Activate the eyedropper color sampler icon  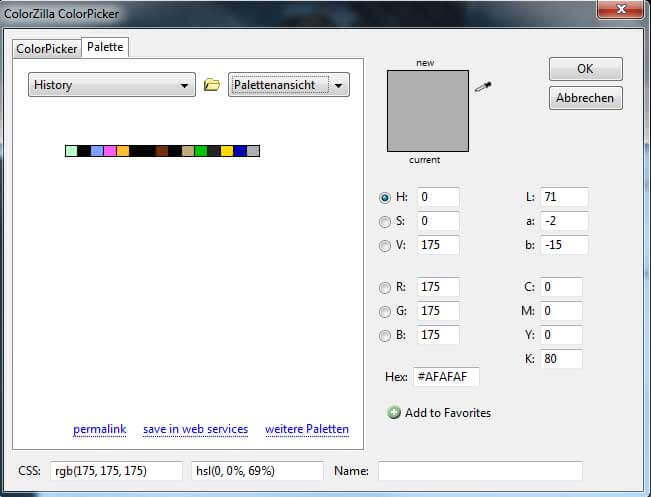point(483,87)
